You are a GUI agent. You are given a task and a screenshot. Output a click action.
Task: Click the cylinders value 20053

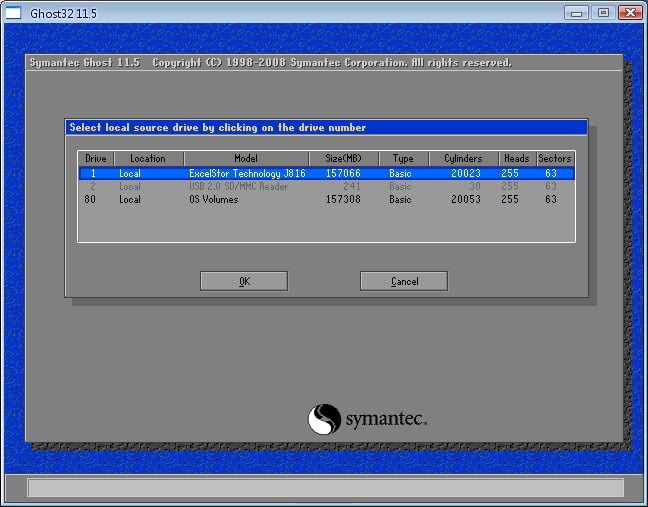pyautogui.click(x=466, y=199)
